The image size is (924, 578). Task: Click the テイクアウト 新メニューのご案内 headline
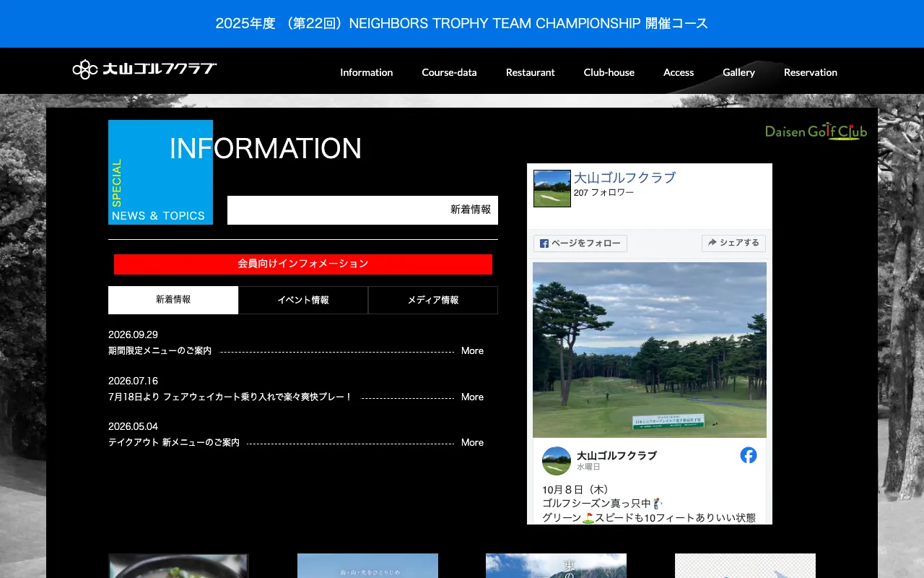coord(174,443)
